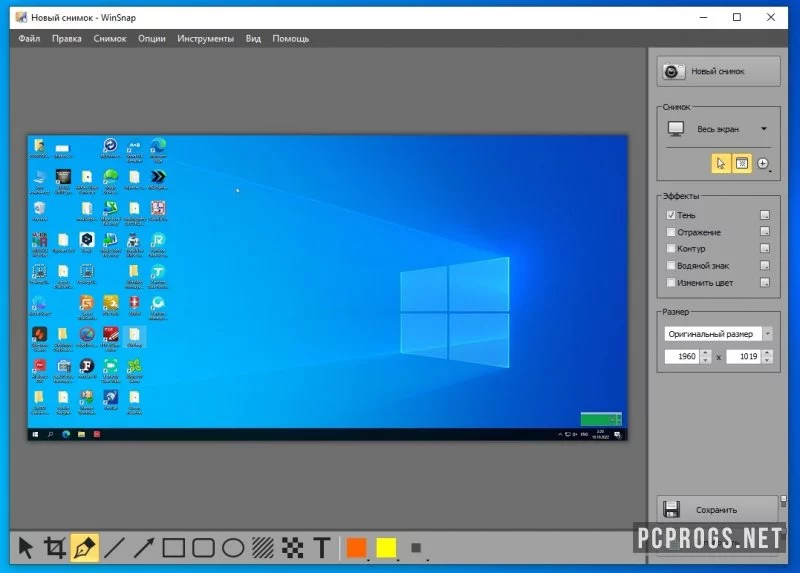Toggle the clear background icon
800x573 pixels.
(x=742, y=163)
